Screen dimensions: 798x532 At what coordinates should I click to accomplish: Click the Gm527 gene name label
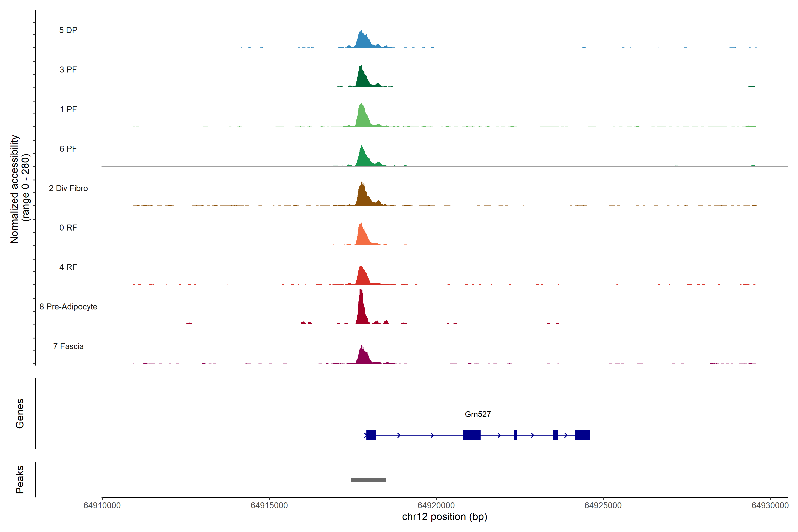[478, 414]
